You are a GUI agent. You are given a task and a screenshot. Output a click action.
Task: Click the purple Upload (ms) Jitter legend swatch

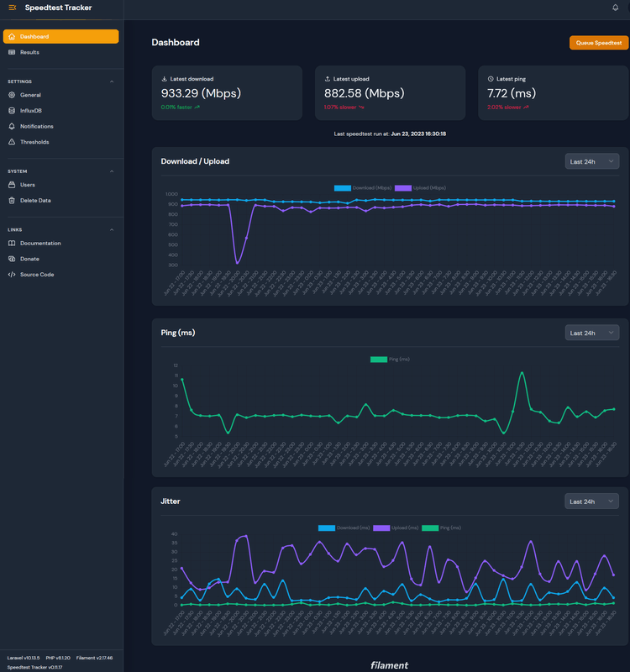click(381, 528)
